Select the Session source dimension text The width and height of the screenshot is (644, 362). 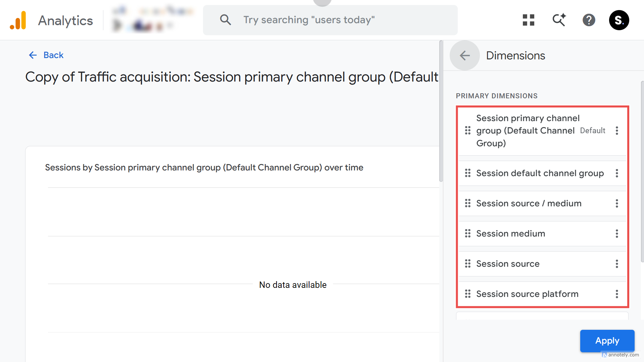tap(508, 264)
